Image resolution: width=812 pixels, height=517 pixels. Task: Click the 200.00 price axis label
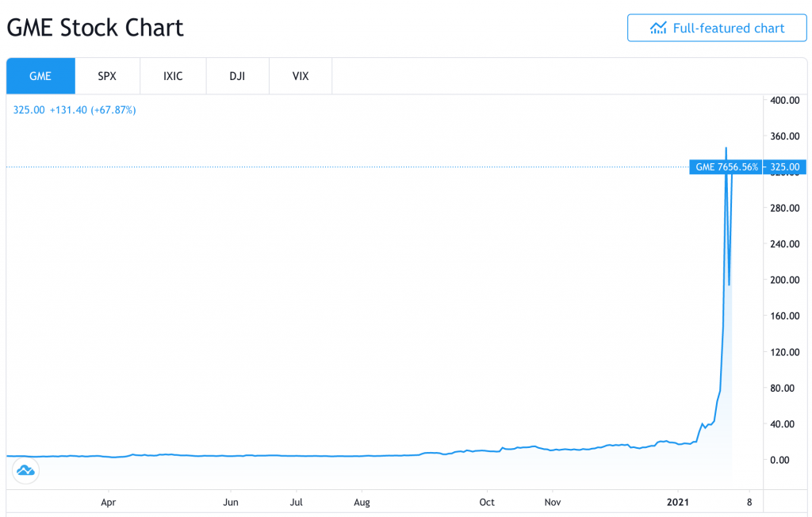(785, 280)
